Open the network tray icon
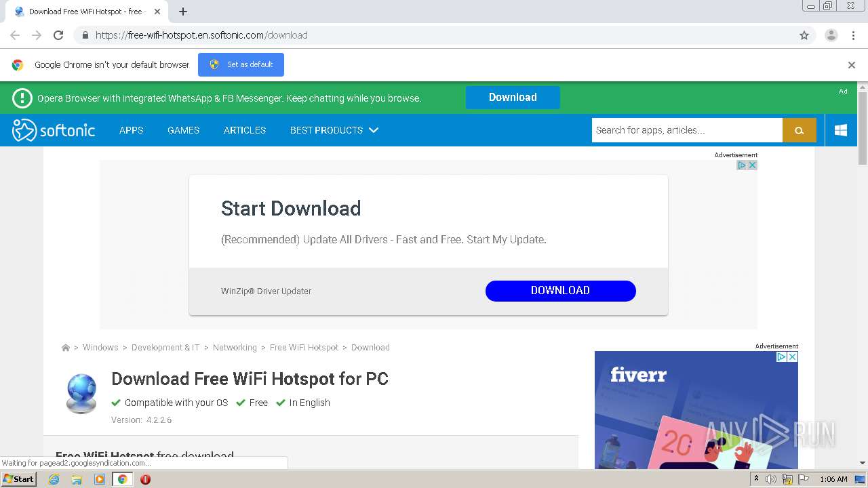868x488 pixels. click(x=787, y=479)
